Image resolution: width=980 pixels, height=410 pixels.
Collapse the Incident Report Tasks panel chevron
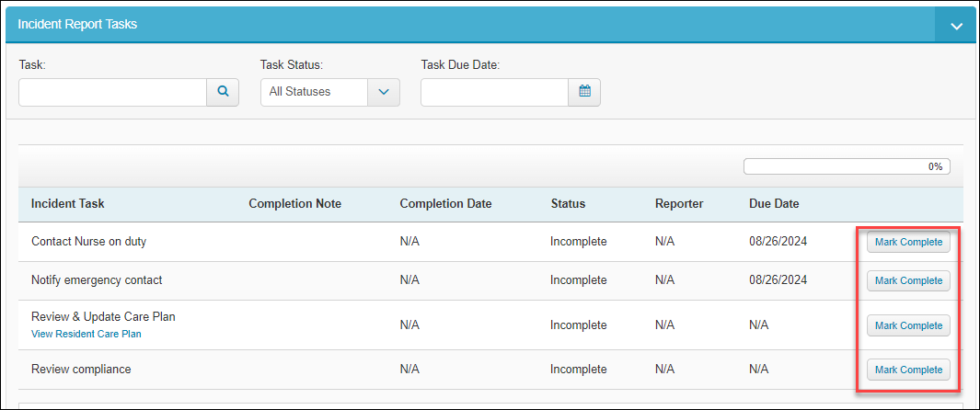pos(956,26)
